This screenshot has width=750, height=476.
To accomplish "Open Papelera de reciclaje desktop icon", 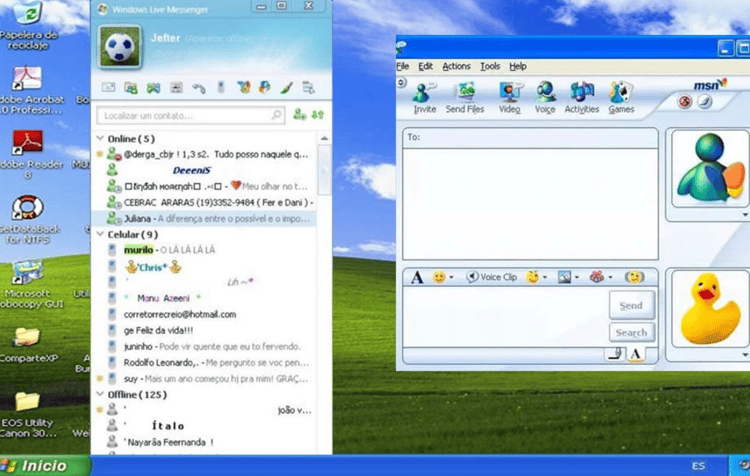I will coord(29,25).
